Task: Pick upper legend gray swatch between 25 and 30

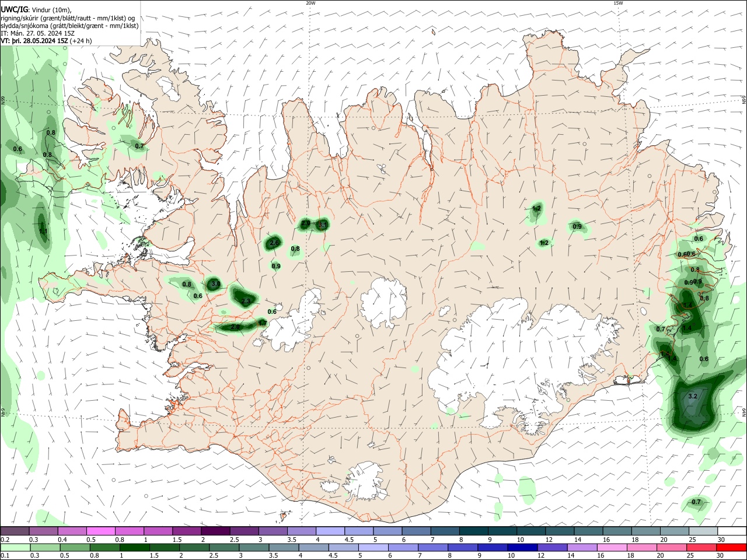Action: click(x=704, y=531)
